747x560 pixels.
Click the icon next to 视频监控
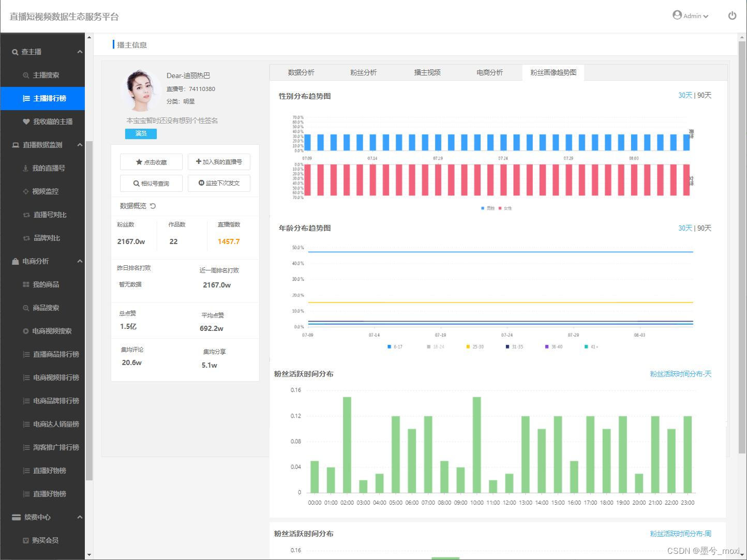click(26, 191)
